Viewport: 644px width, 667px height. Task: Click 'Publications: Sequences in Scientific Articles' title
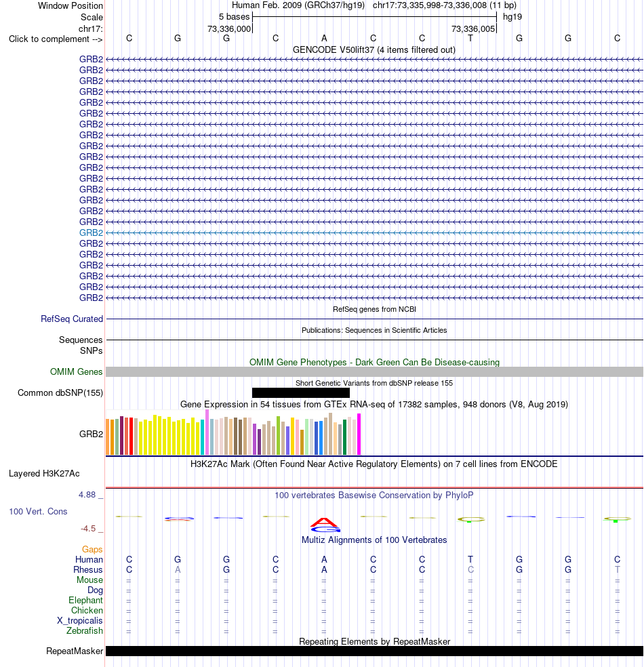coord(374,330)
